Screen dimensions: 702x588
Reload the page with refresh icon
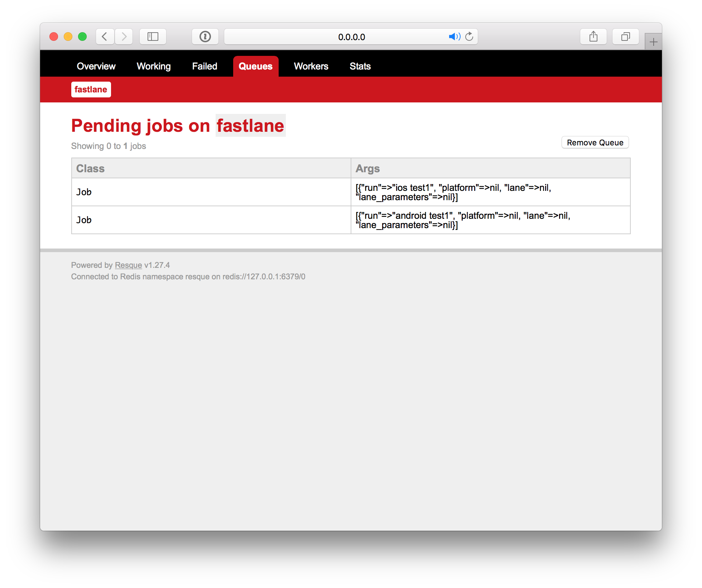click(469, 37)
